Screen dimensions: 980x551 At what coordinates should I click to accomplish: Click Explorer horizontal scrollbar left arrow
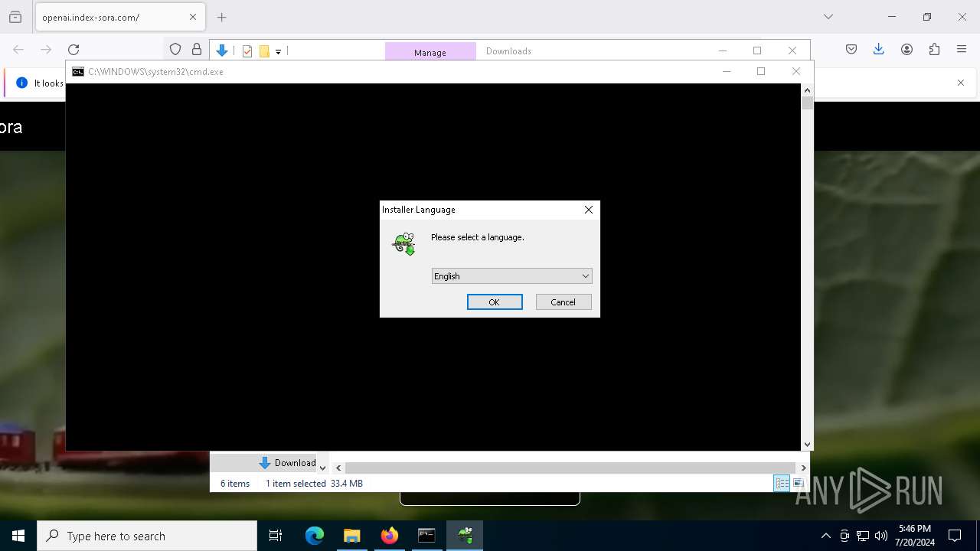tap(338, 468)
